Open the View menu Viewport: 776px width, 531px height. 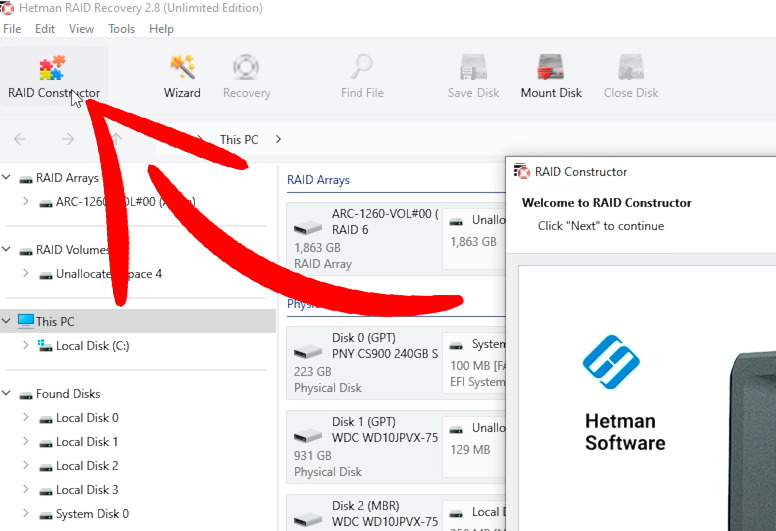coord(81,29)
